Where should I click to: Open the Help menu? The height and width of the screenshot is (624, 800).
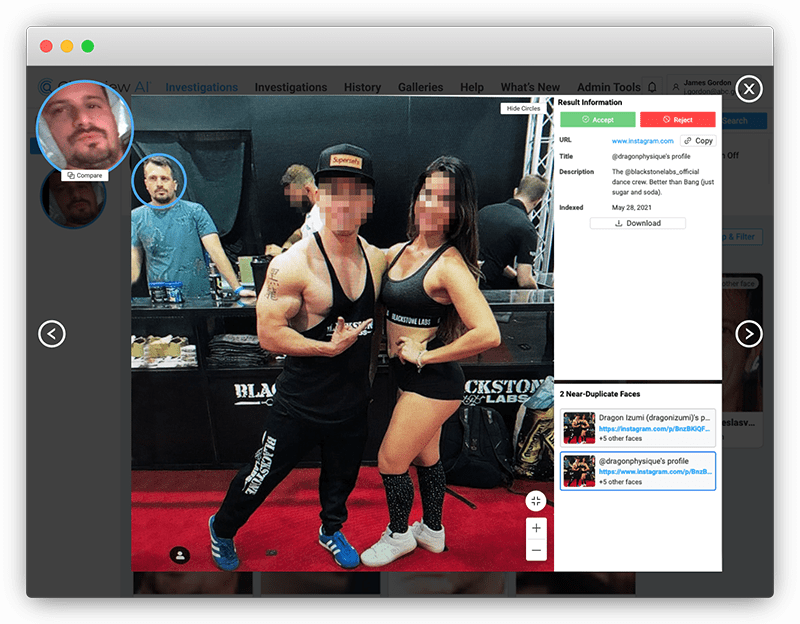point(472,87)
